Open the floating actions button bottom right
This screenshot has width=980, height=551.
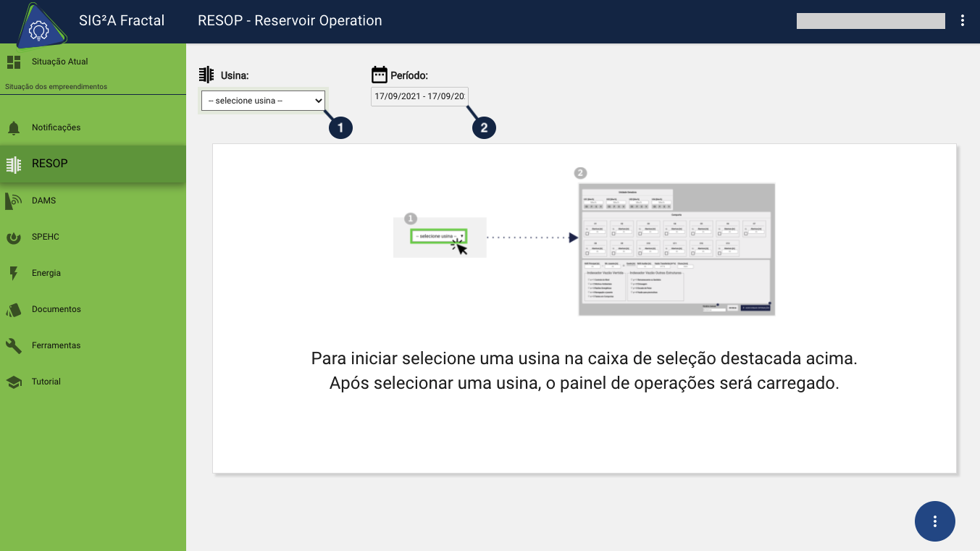[934, 521]
